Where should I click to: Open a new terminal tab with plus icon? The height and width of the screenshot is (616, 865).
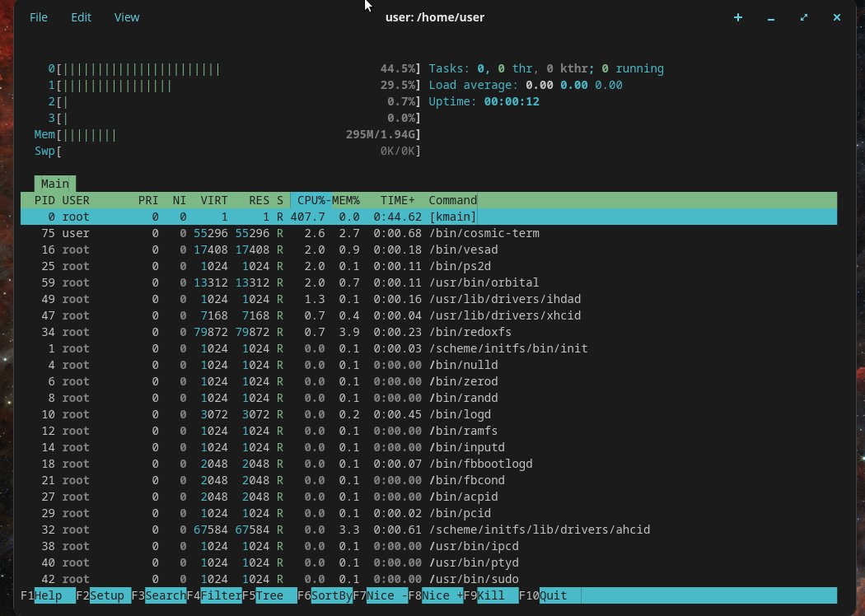737,17
